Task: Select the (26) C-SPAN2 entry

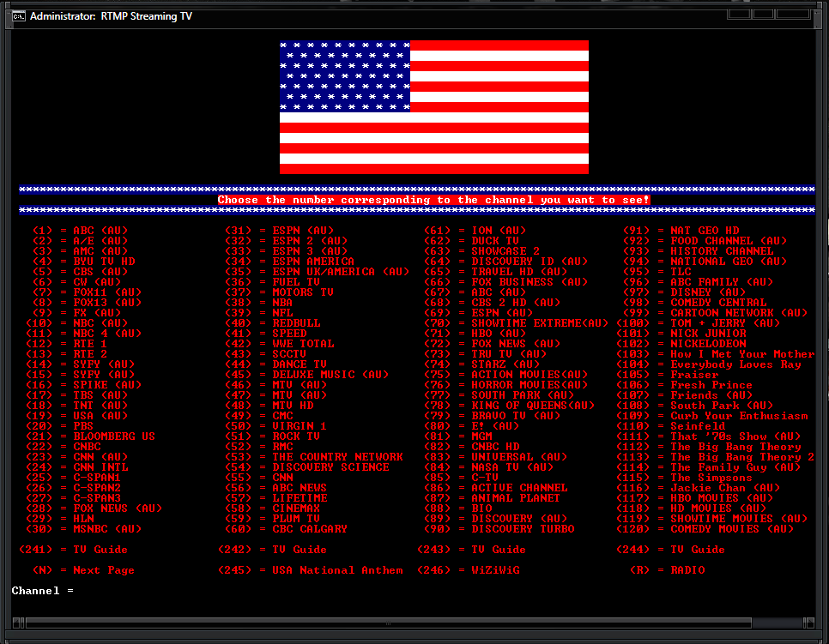Action: pos(74,488)
